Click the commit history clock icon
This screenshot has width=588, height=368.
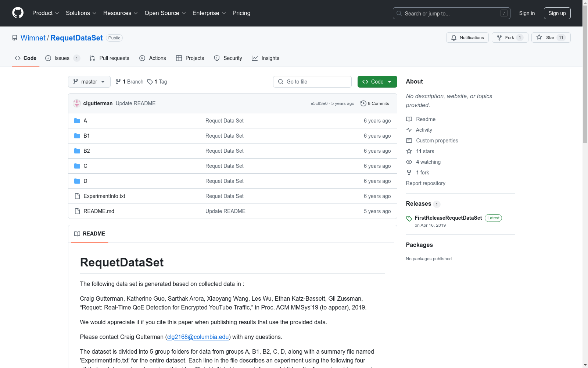[x=363, y=103]
